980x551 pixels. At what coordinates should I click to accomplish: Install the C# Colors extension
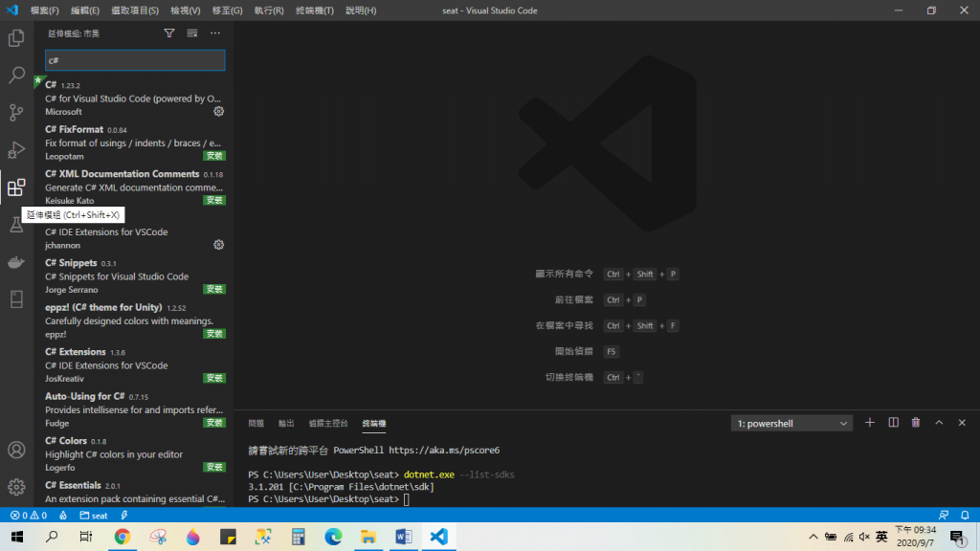[214, 467]
